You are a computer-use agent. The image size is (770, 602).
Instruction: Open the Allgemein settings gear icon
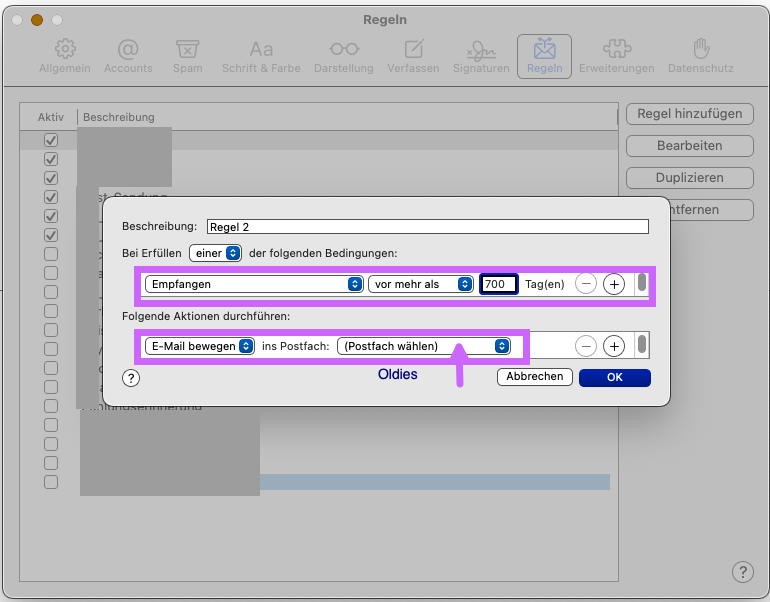pos(65,56)
